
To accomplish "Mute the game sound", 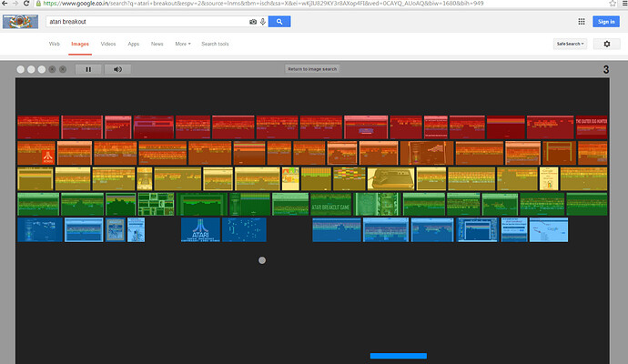I will pos(117,69).
